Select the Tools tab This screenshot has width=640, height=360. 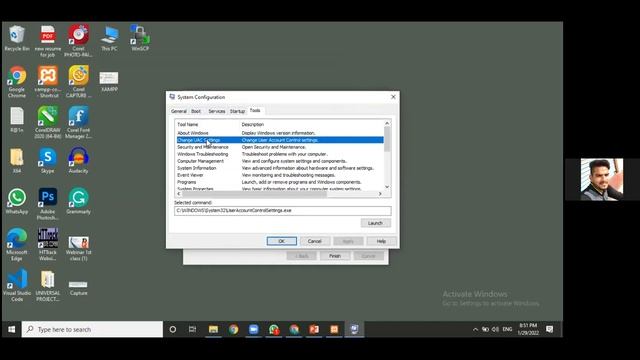255,111
